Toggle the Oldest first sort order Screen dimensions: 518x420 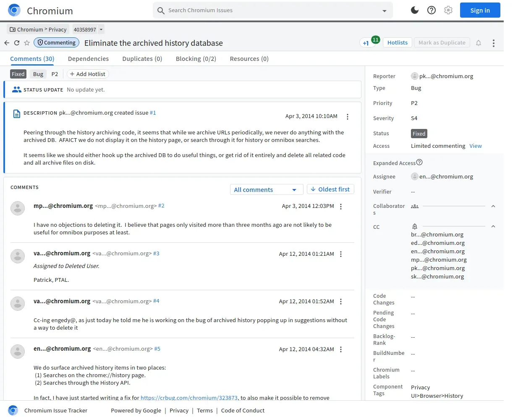tap(330, 189)
